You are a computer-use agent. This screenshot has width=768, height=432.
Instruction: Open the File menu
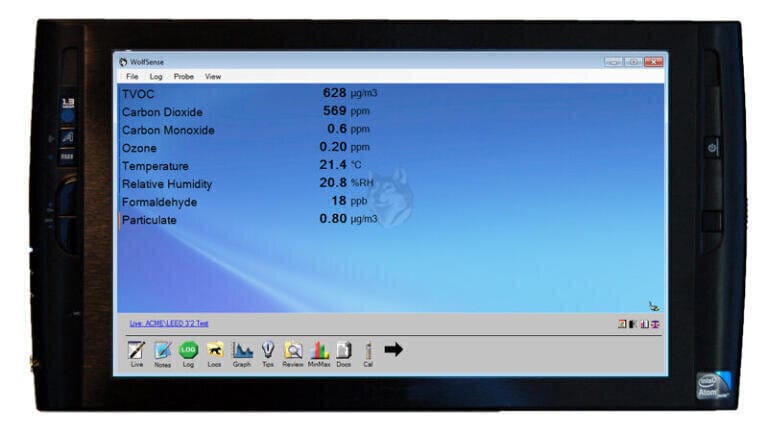(x=132, y=76)
